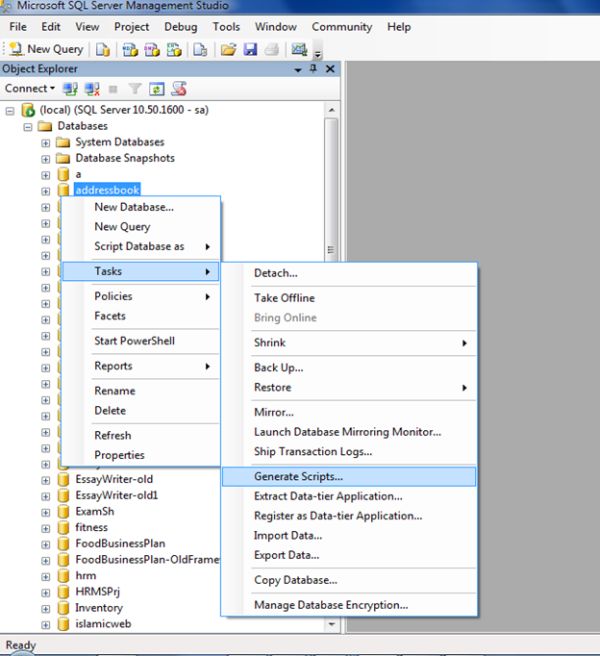Expand the fitness database node

(46, 528)
